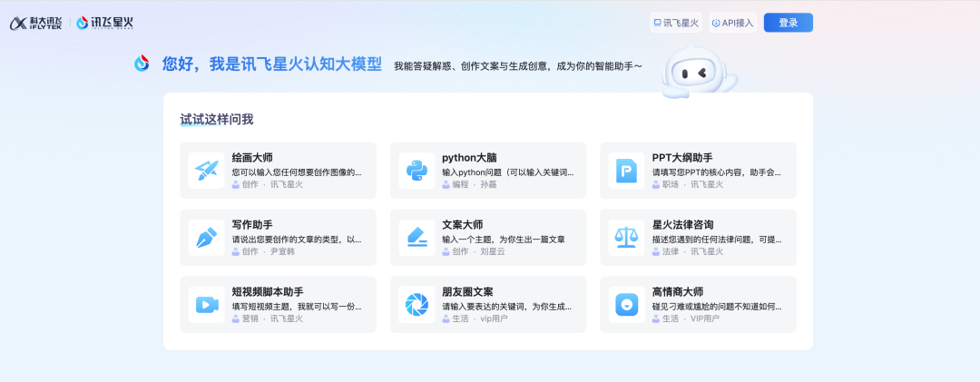Click the iFLYTEK logo in header
The height and width of the screenshot is (382, 980).
point(35,23)
